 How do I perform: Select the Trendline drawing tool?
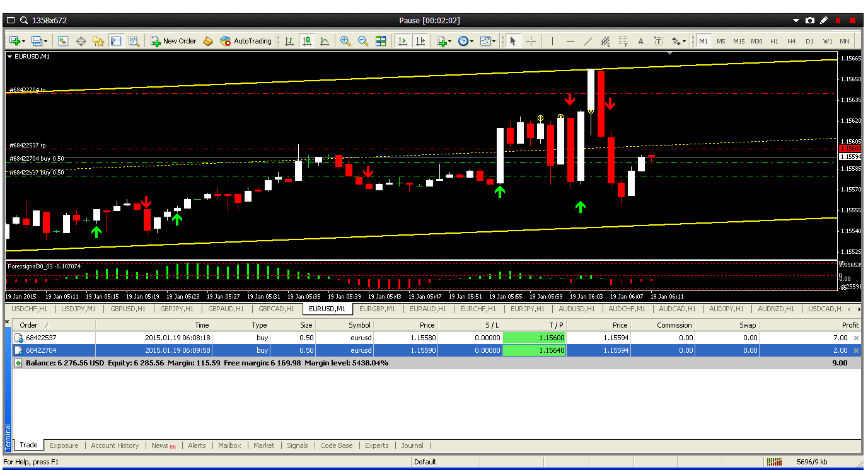pyautogui.click(x=587, y=41)
